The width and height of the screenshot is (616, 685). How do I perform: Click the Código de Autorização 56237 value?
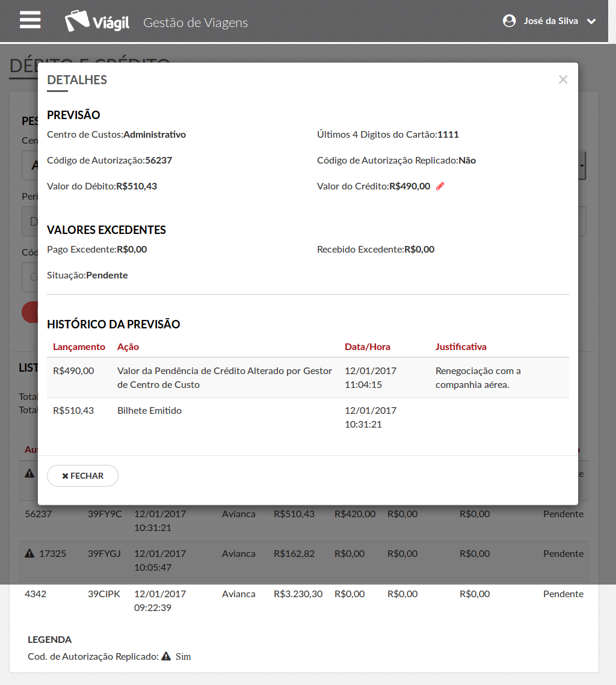159,161
